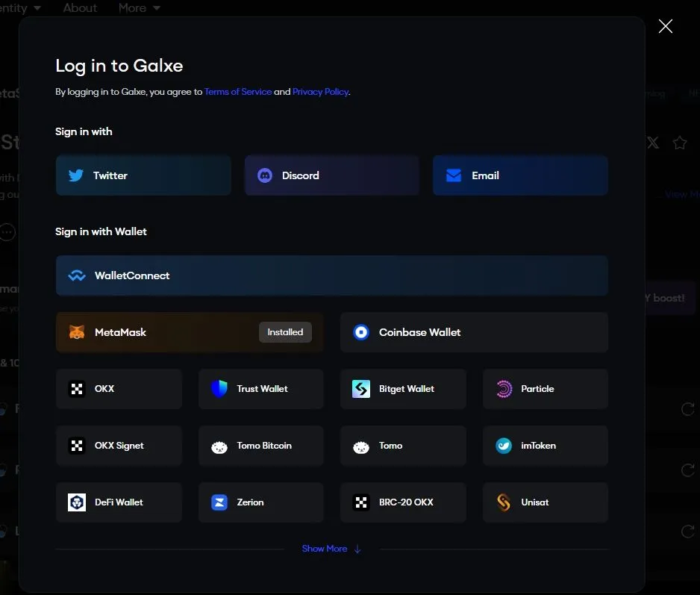Pick the BRC-20 OKX option
The image size is (700, 595).
(403, 502)
